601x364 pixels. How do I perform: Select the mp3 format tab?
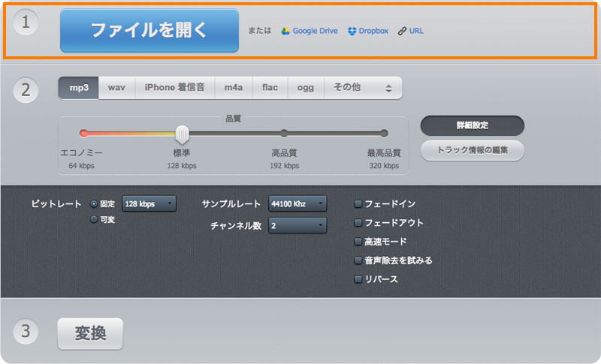(79, 88)
